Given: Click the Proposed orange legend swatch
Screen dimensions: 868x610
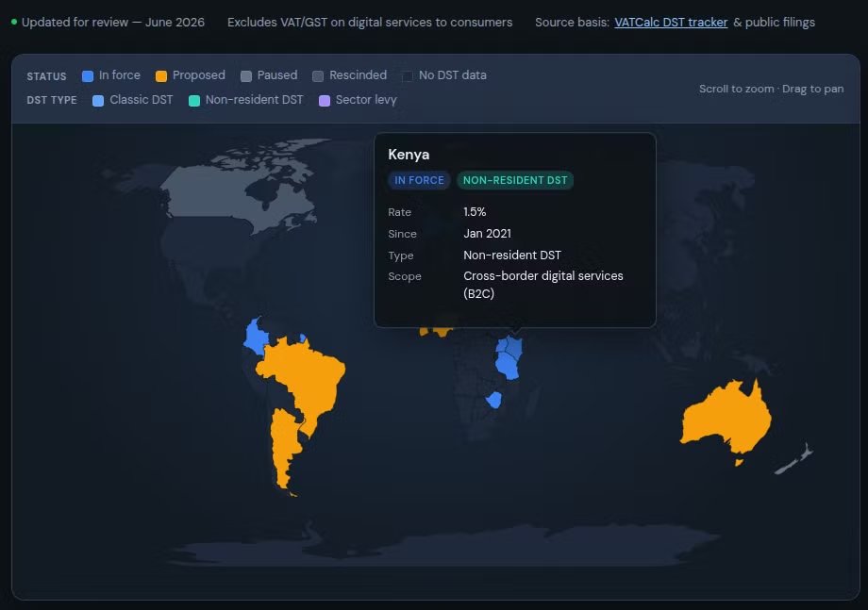Looking at the screenshot, I should pyautogui.click(x=161, y=76).
